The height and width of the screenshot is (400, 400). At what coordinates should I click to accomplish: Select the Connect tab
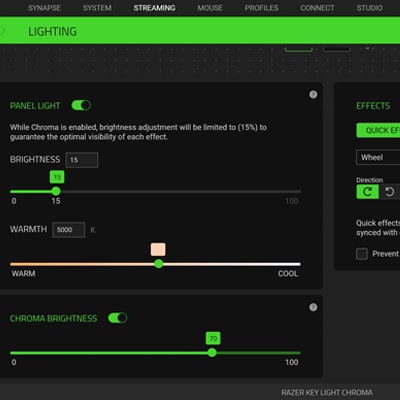coord(317,8)
